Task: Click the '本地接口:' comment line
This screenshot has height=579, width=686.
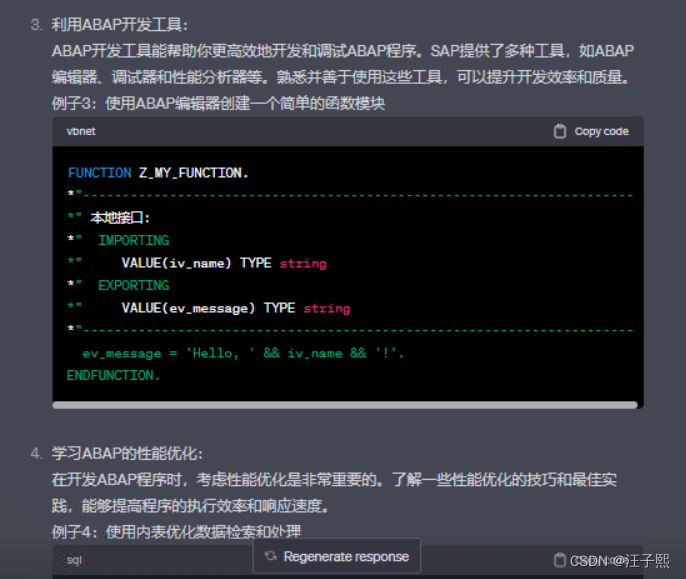Action: pyautogui.click(x=120, y=218)
